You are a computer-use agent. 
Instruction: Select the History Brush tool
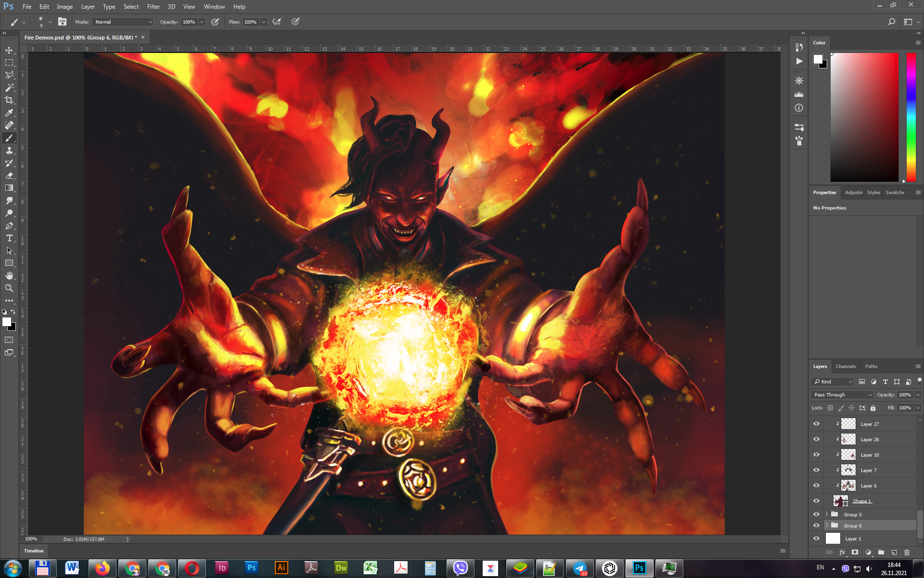[9, 163]
